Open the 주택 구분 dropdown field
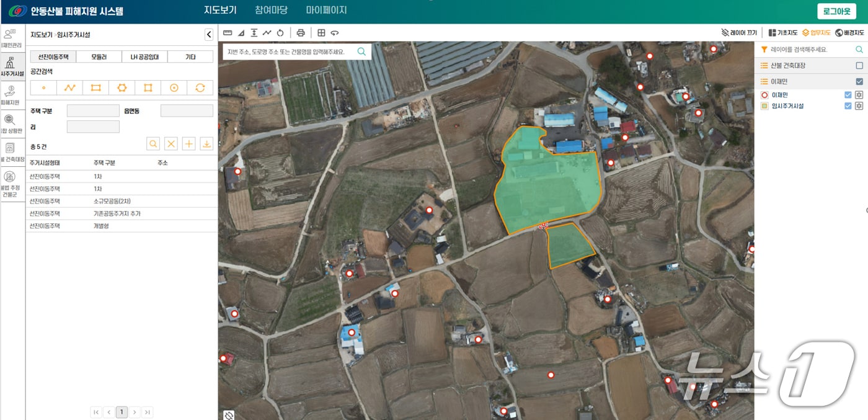The width and height of the screenshot is (868, 420). (x=93, y=111)
